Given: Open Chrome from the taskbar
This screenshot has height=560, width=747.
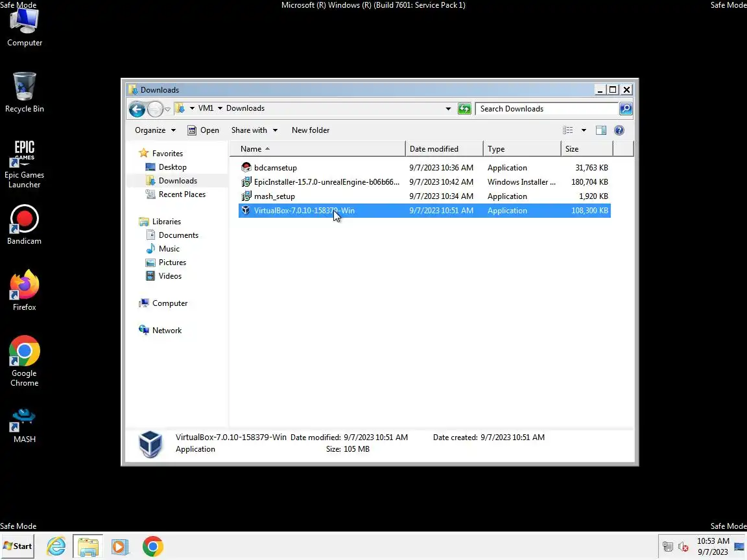Looking at the screenshot, I should [x=153, y=546].
